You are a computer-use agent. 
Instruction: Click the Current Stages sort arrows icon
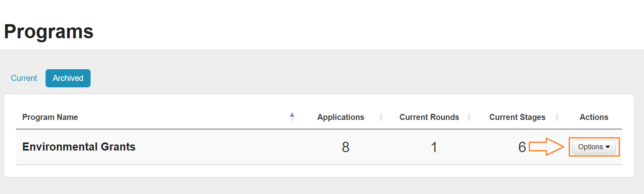click(x=557, y=117)
